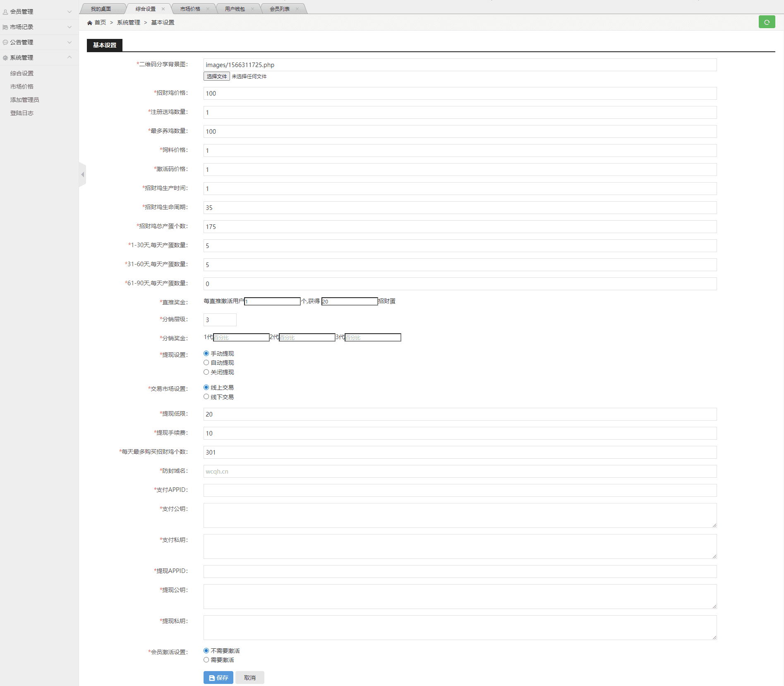This screenshot has width=784, height=686.
Task: Close the 市场价格 tab using X icon
Action: pyautogui.click(x=208, y=9)
